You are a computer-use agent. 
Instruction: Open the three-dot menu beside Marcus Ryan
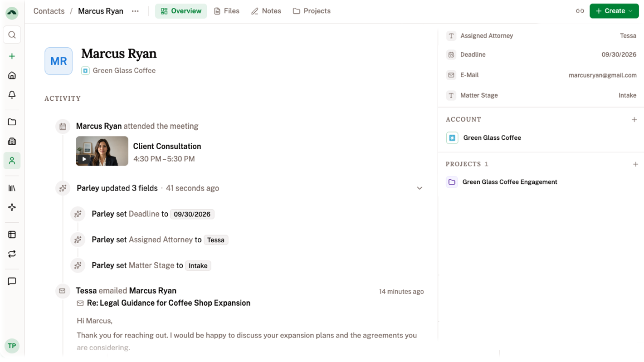135,11
